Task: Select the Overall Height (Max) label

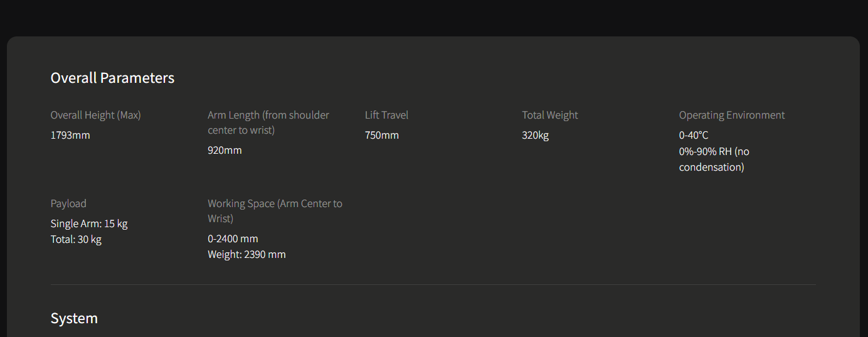Action: coord(96,115)
